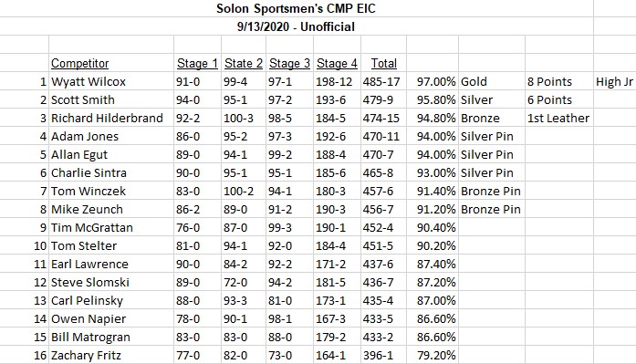Click the 9/13/2020 - Unofficial date cell
The width and height of the screenshot is (636, 364).
click(x=296, y=26)
